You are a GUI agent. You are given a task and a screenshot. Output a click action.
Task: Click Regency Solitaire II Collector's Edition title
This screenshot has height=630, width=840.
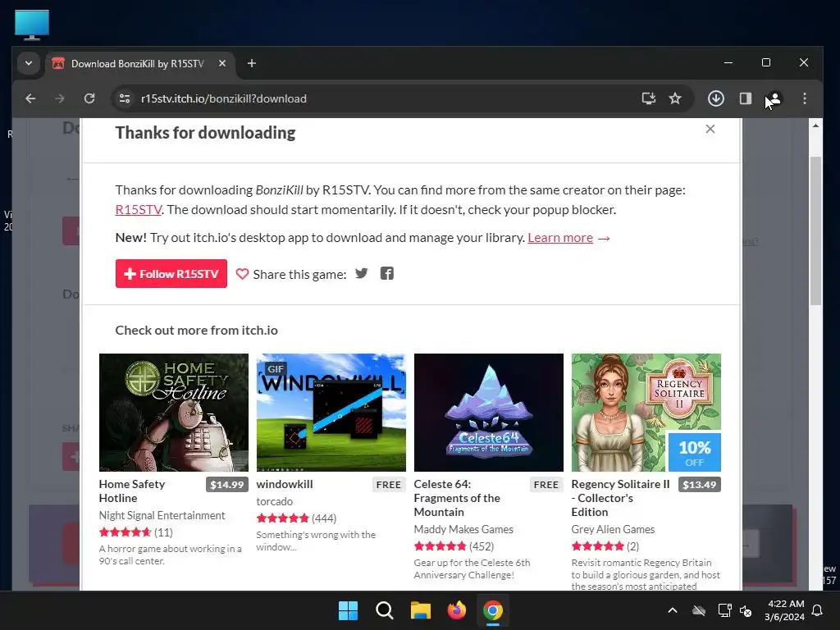pos(620,498)
